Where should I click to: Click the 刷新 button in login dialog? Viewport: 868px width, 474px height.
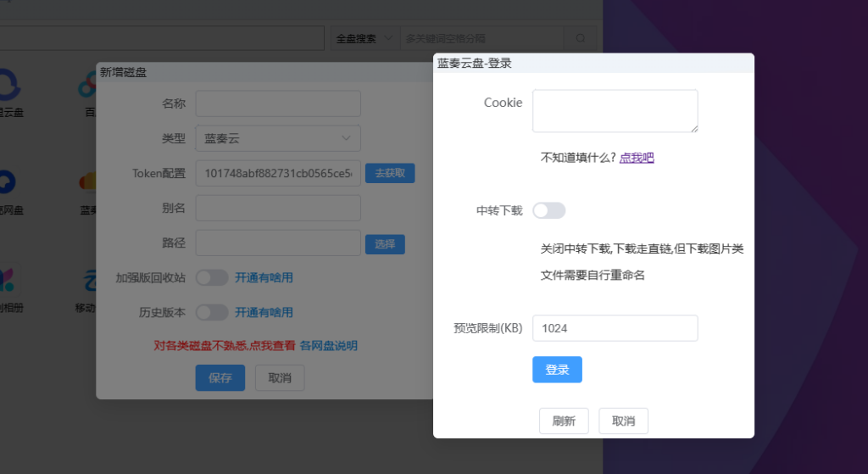click(x=564, y=421)
